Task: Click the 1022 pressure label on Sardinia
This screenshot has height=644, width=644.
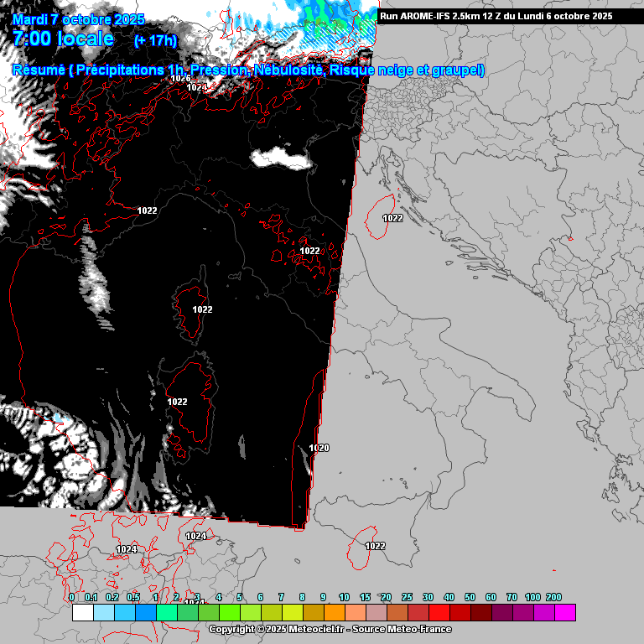Action: tap(177, 402)
